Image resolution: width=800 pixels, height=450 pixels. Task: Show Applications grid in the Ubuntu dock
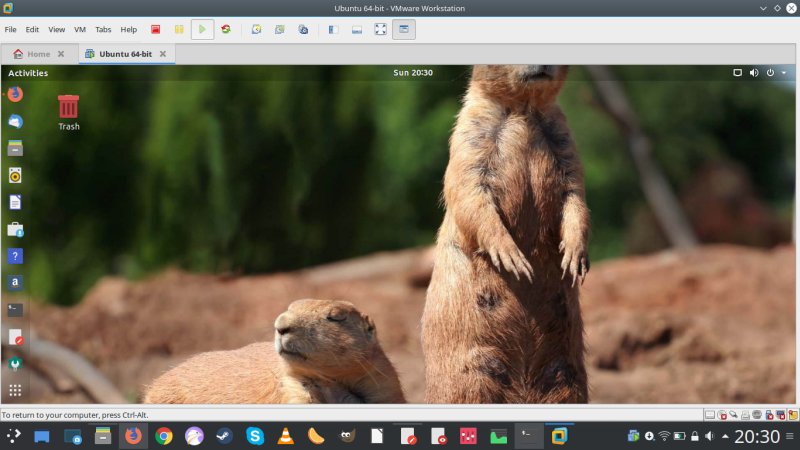tap(15, 390)
